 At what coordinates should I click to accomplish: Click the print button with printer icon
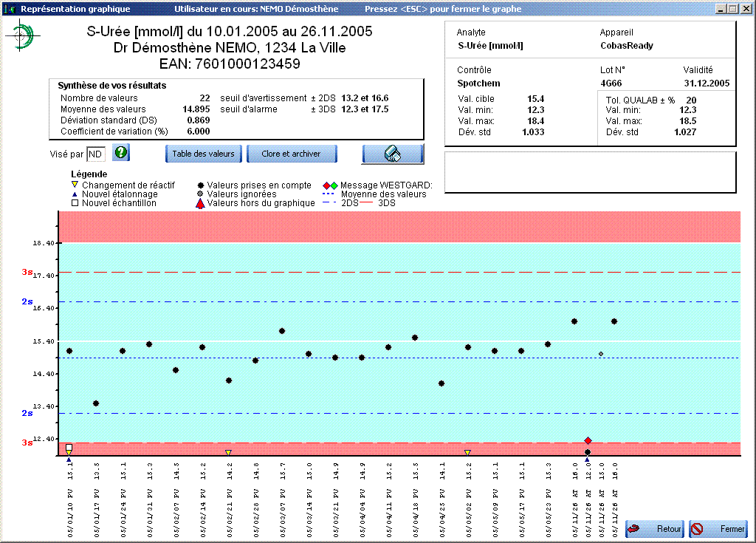point(393,154)
